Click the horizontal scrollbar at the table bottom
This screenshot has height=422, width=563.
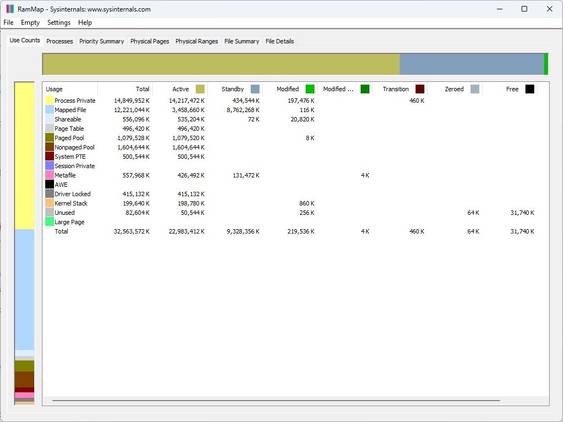(x=276, y=400)
